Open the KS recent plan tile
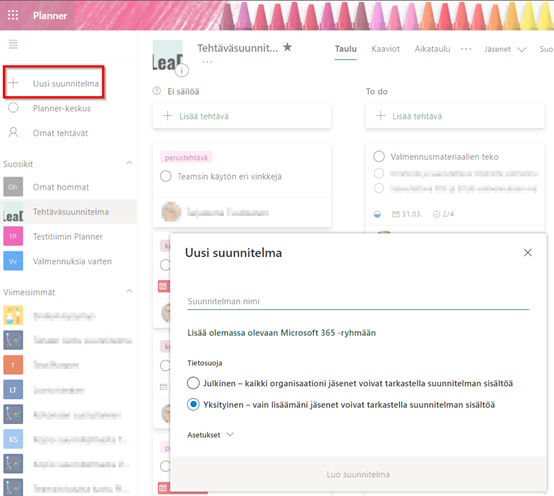 pyautogui.click(x=13, y=439)
